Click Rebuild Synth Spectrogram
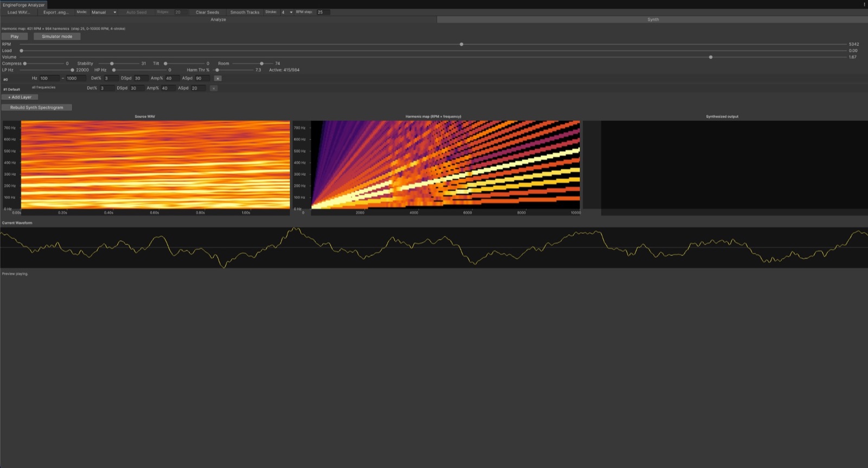 [x=36, y=107]
